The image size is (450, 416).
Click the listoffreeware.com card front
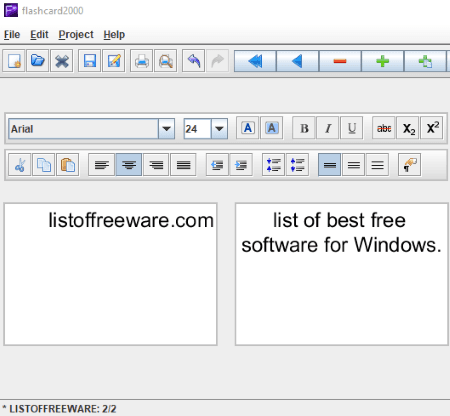coord(110,274)
